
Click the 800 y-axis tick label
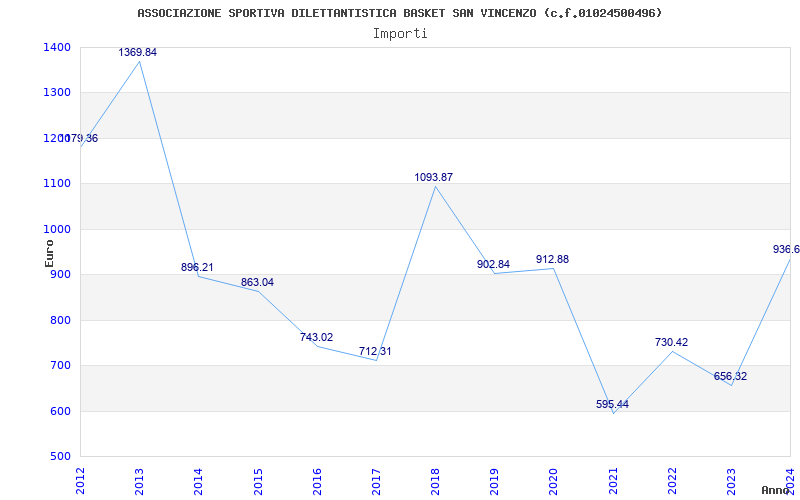point(60,321)
